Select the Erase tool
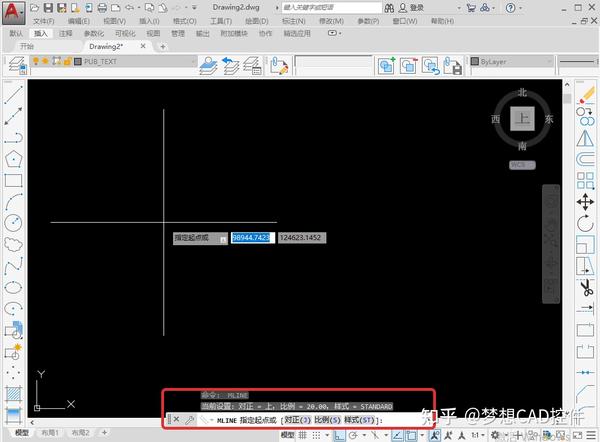 click(585, 94)
